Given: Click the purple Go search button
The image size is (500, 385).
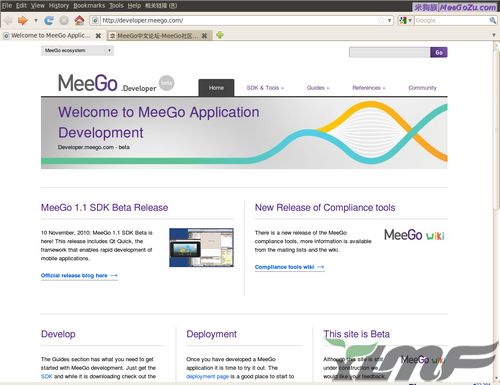Looking at the screenshot, I should (439, 52).
